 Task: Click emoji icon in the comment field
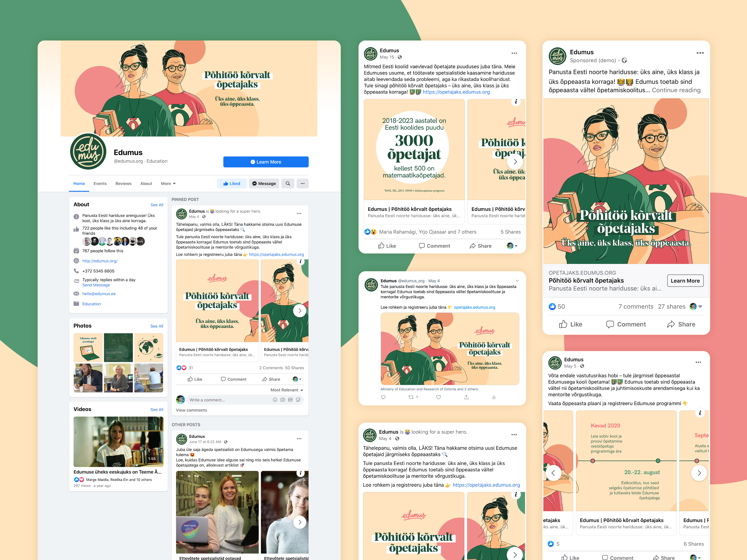pyautogui.click(x=275, y=400)
